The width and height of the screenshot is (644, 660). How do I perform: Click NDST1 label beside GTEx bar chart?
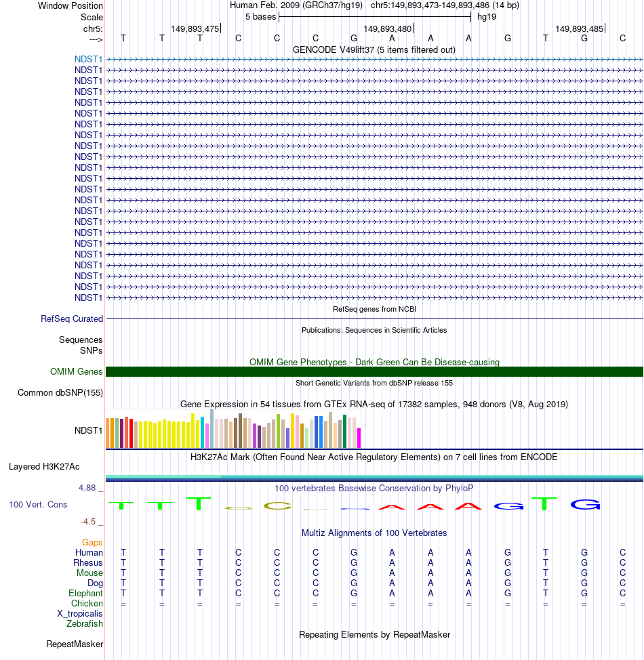pos(88,430)
